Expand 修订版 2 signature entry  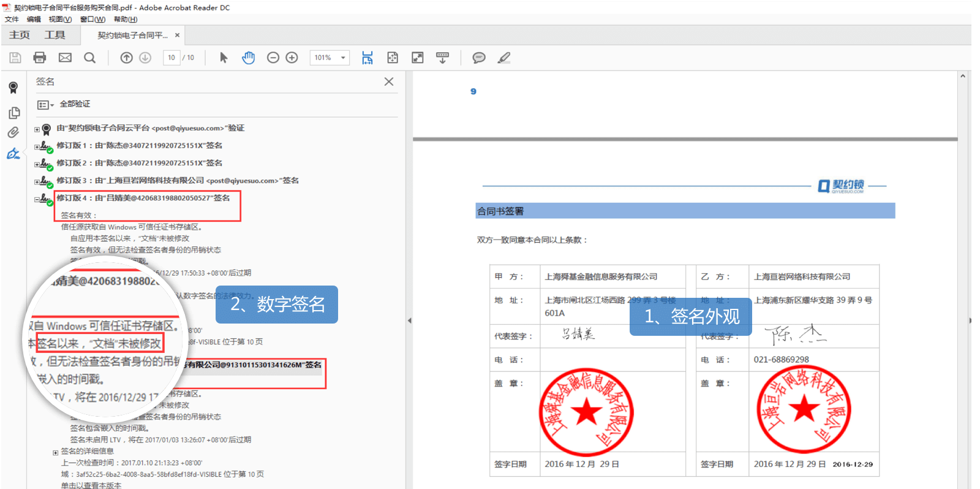pos(37,164)
